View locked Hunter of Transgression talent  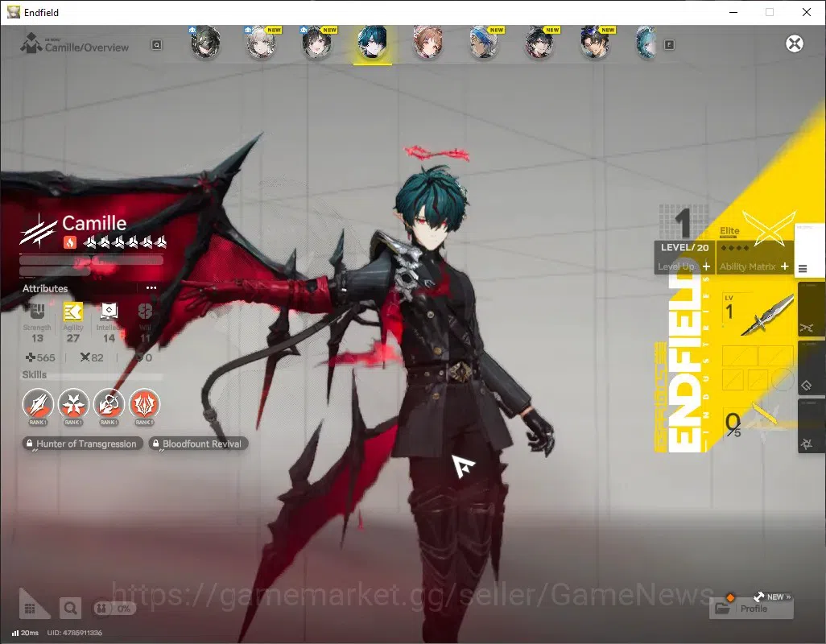click(83, 444)
